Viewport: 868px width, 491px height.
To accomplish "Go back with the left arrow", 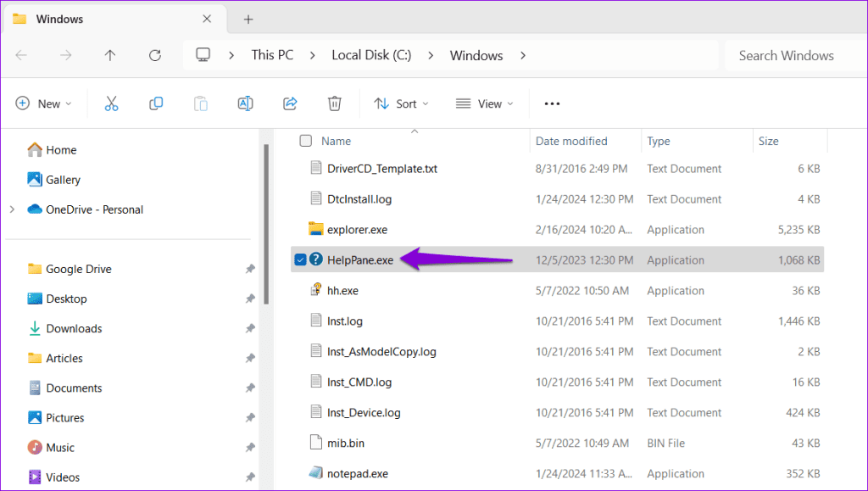I will point(21,55).
